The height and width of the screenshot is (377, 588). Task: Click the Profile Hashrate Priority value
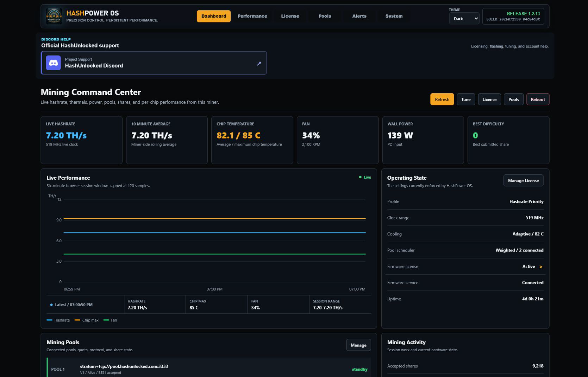[x=526, y=202]
